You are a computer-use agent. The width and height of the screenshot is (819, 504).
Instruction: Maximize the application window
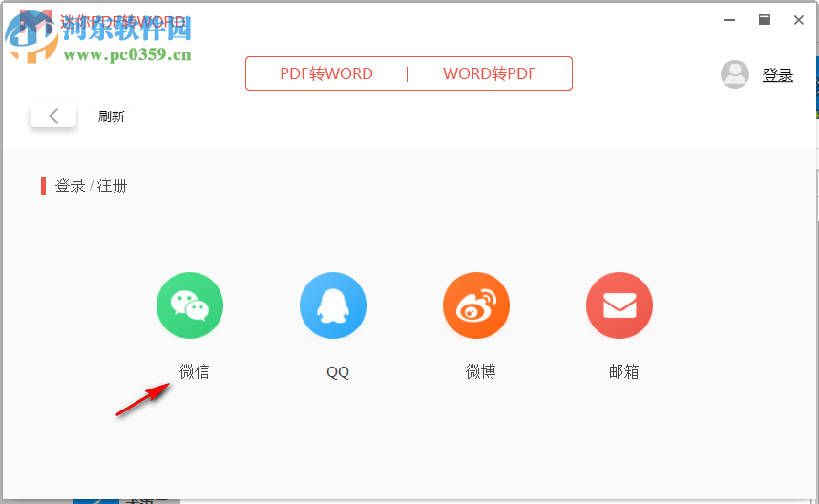click(x=765, y=20)
